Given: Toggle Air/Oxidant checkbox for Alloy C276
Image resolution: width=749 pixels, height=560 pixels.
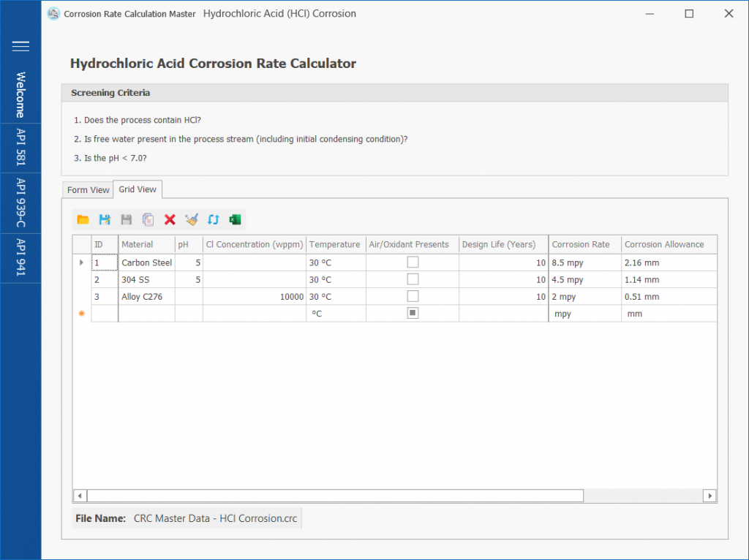Looking at the screenshot, I should (x=413, y=296).
